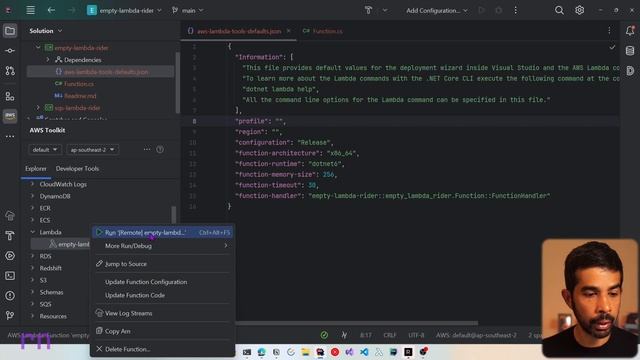Screen dimensions: 640x360
Task: Click the Search Everywhere magnifier icon
Action: coord(559,10)
